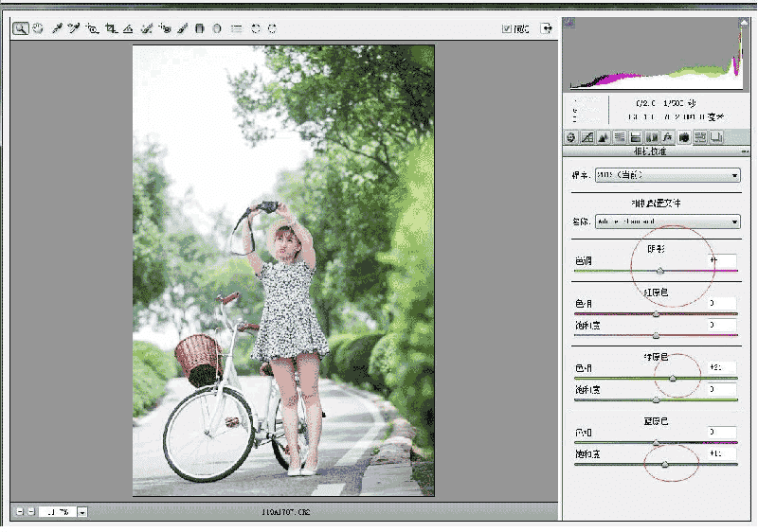
Task: Click the zoom out minus button
Action: (20, 511)
